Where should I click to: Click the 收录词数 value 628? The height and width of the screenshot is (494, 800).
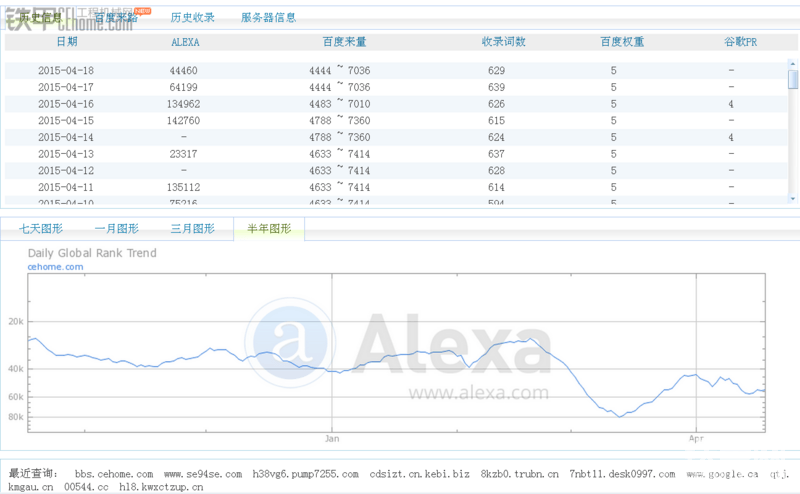(x=496, y=170)
